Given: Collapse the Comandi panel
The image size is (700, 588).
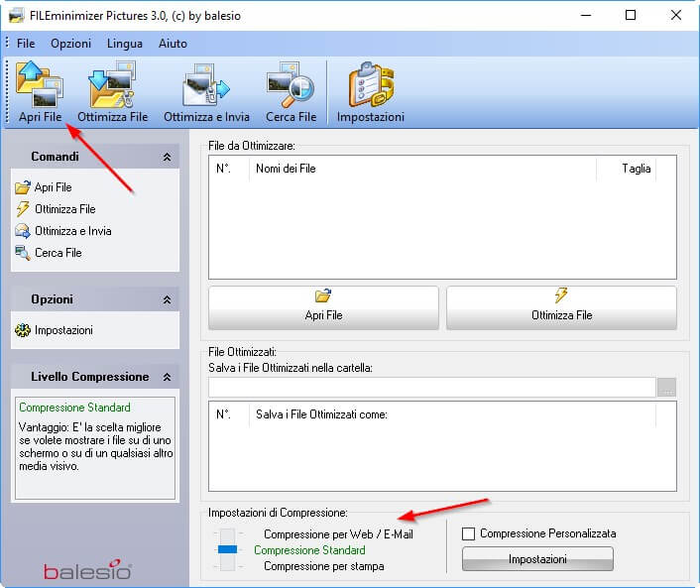Looking at the screenshot, I should (167, 157).
